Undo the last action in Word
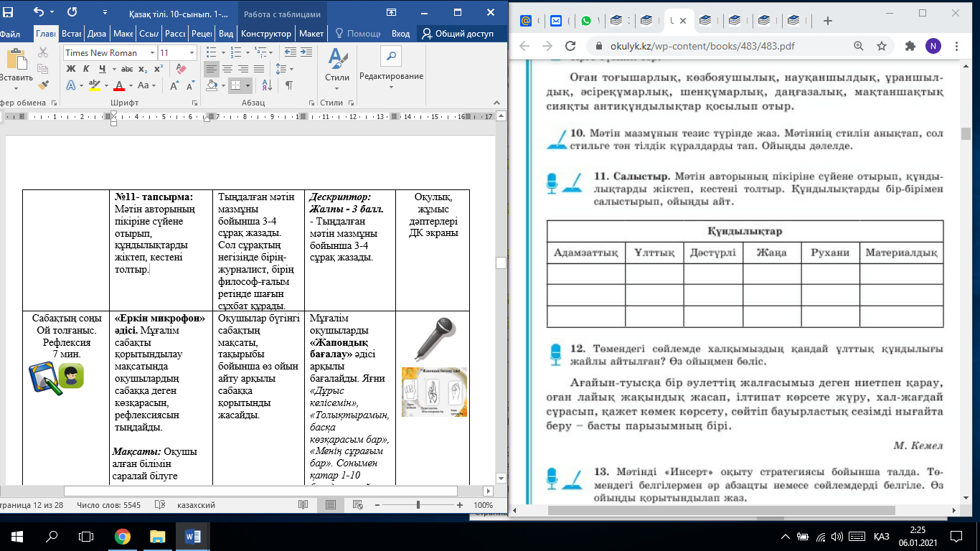 39,12
